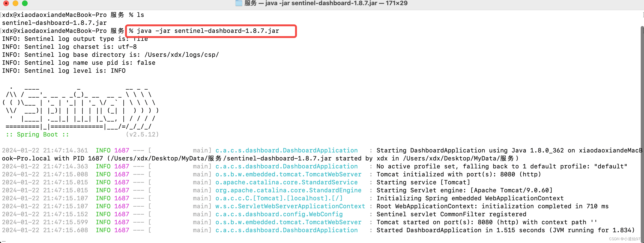Click the logger name 'org.apache.catalina.core.StandardEngine'
Image resolution: width=644 pixels, height=243 pixels.
pyautogui.click(x=289, y=190)
